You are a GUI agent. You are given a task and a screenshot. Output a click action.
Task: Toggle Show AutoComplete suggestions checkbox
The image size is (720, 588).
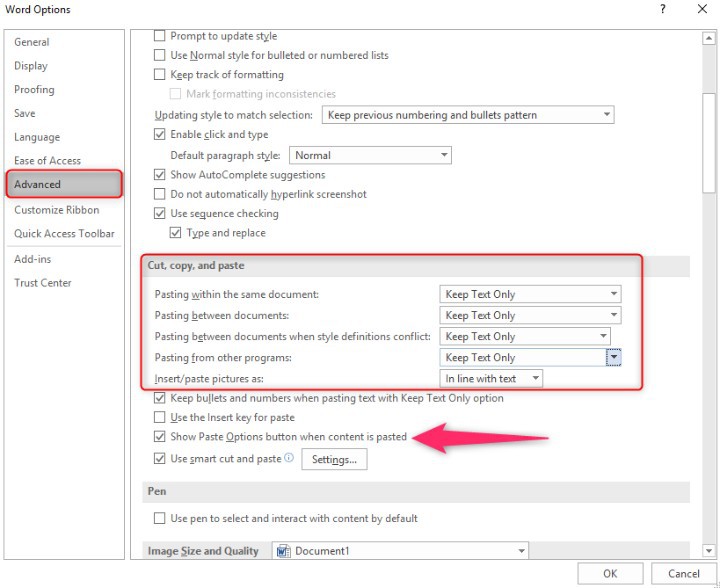pos(159,175)
